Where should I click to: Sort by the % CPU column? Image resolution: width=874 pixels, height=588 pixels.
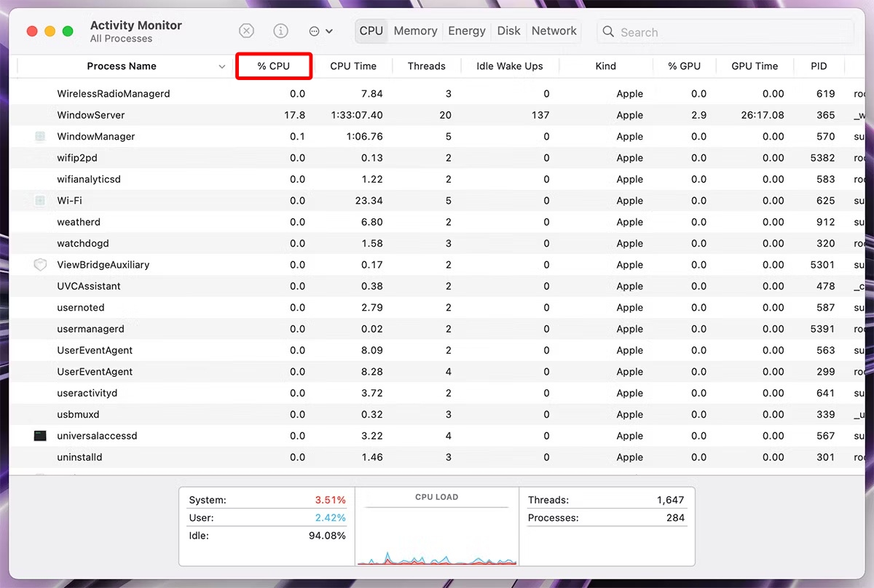pos(274,66)
